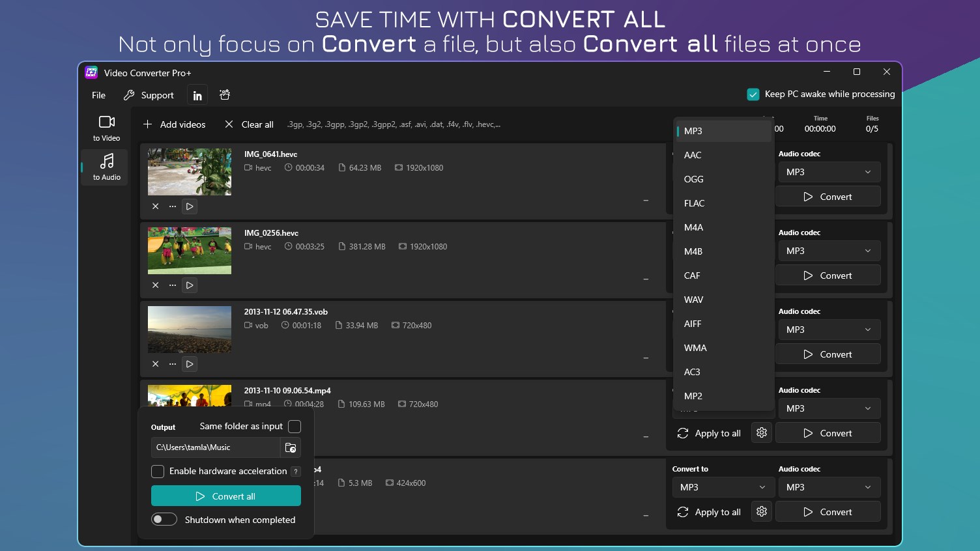This screenshot has height=551, width=980.
Task: Choose WMA from format list
Action: coord(723,348)
